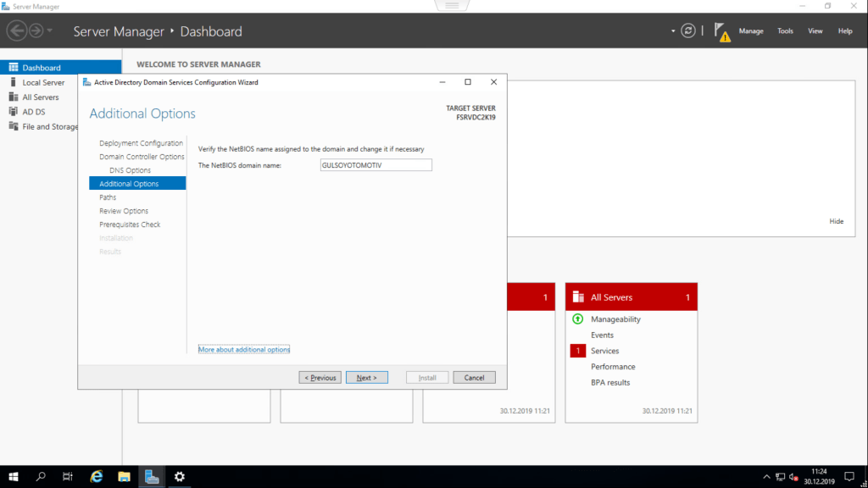Click the NetBIOS domain name field
This screenshot has height=488, width=868.
tap(376, 165)
